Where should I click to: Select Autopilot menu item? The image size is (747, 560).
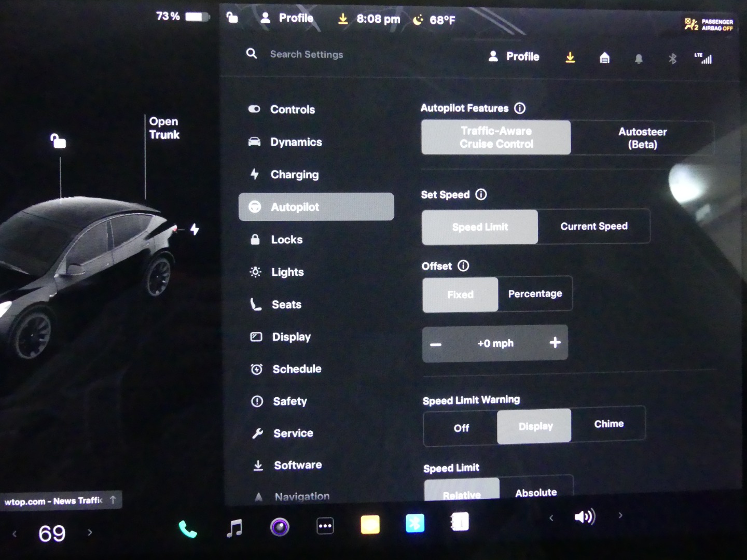click(316, 207)
